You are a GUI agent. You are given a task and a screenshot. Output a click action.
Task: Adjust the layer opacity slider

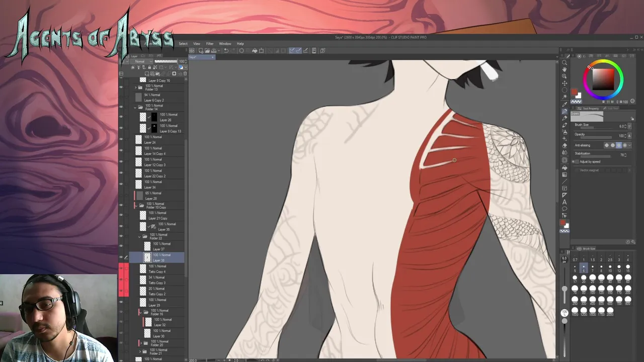[x=166, y=61]
